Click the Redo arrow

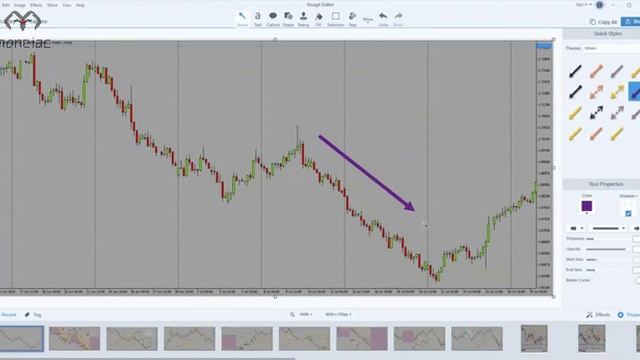[x=398, y=19]
